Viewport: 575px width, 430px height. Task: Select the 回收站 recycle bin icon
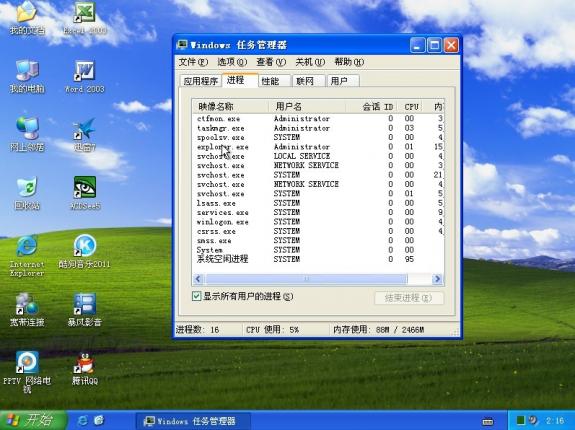tap(27, 193)
